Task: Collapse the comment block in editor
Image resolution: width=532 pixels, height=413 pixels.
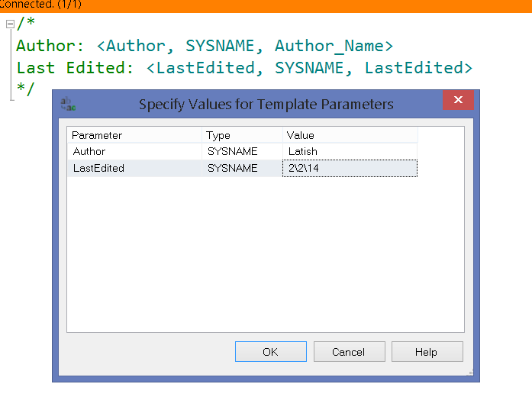Action: [x=10, y=24]
